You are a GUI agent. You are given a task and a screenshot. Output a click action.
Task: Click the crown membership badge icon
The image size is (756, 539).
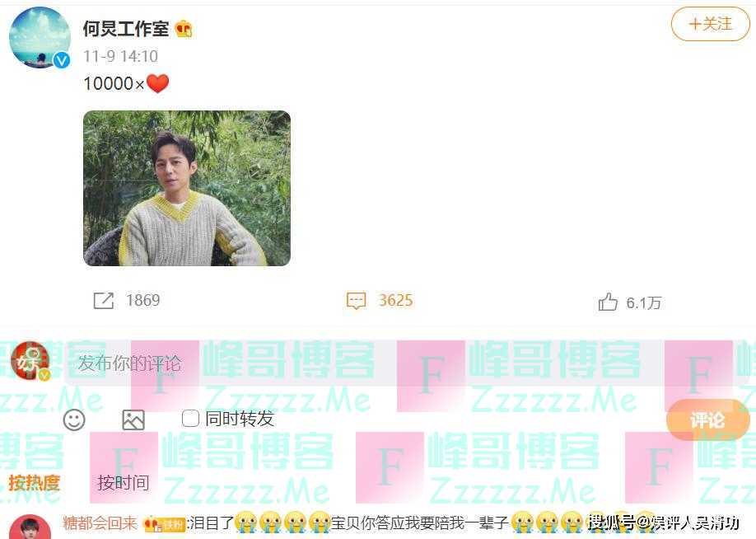pyautogui.click(x=184, y=30)
